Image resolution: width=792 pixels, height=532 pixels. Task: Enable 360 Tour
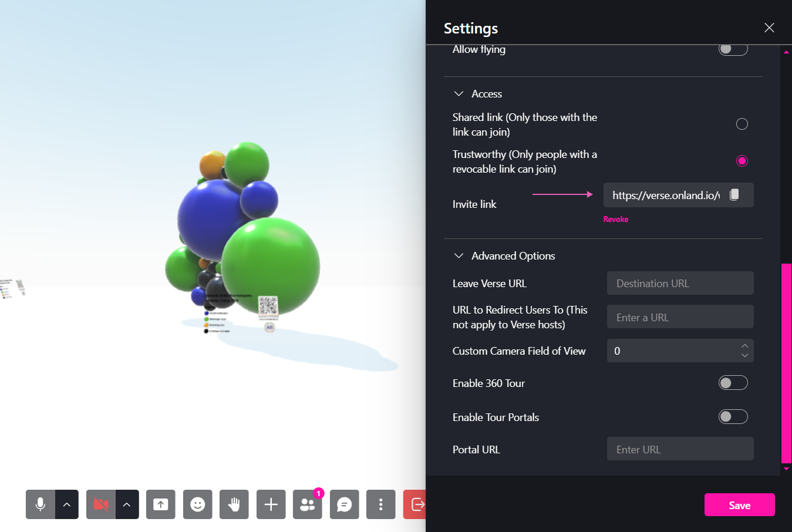[733, 382]
